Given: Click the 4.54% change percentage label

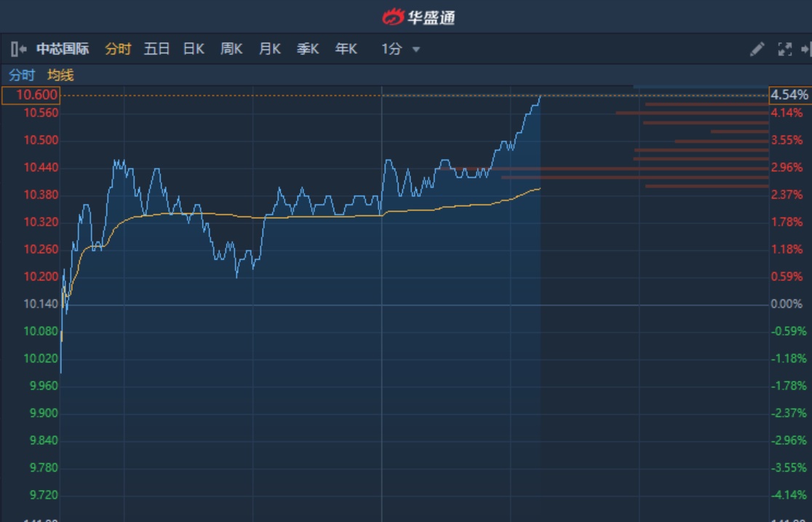Looking at the screenshot, I should (x=789, y=95).
